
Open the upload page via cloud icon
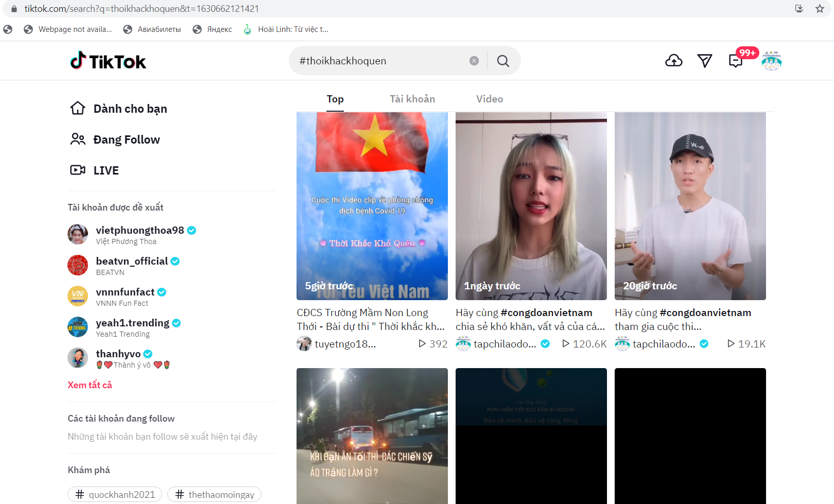[x=674, y=60]
